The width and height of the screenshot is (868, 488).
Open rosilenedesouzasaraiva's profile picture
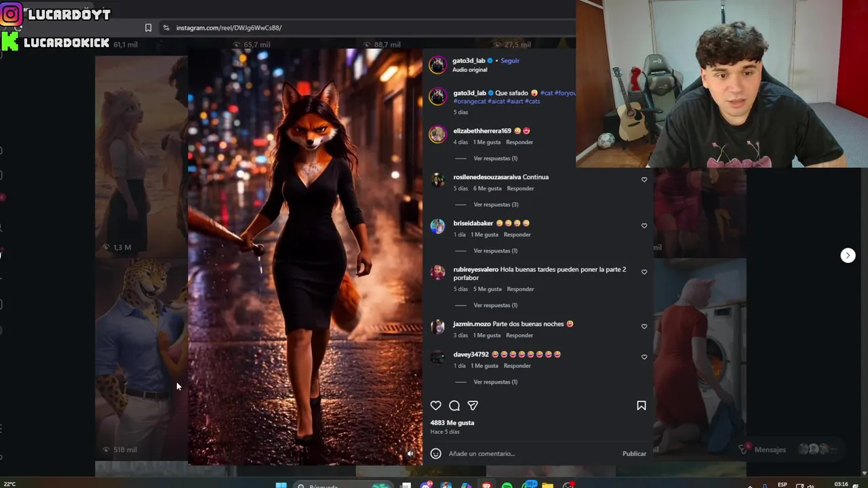tap(437, 180)
